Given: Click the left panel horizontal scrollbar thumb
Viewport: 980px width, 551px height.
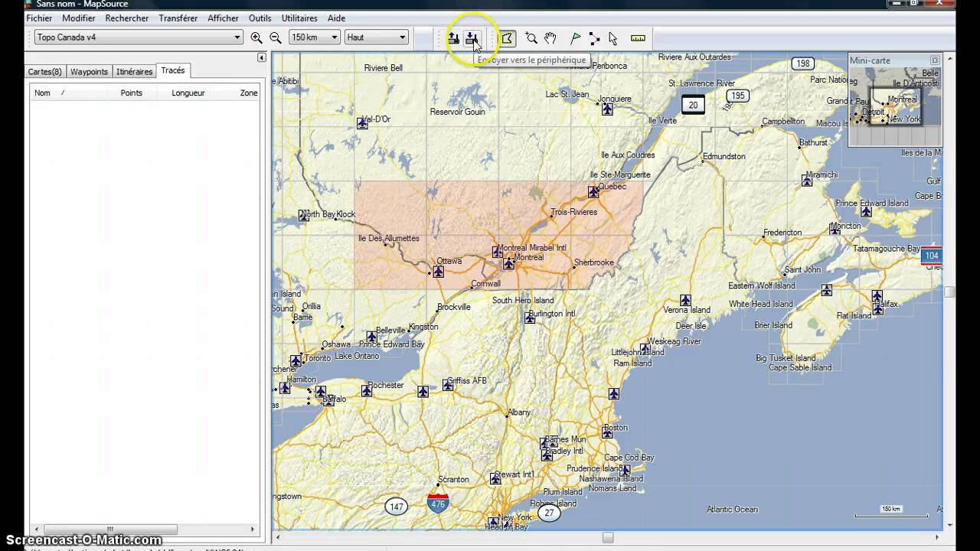Looking at the screenshot, I should click(x=109, y=529).
